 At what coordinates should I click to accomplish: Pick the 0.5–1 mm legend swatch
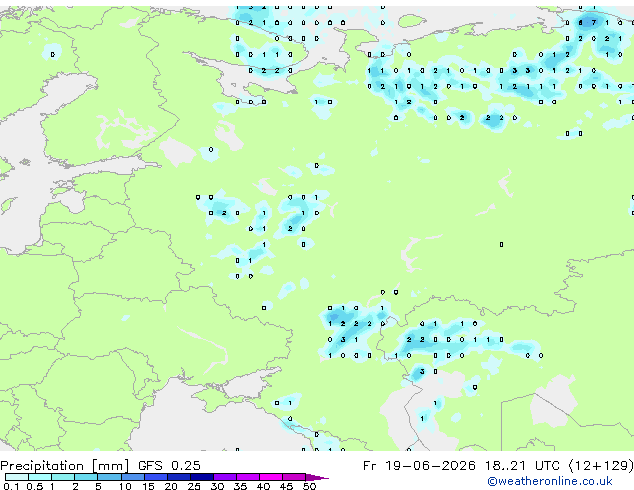tap(40, 477)
